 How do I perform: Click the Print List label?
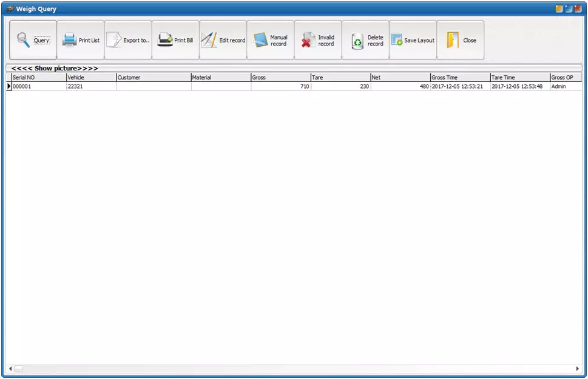(89, 40)
